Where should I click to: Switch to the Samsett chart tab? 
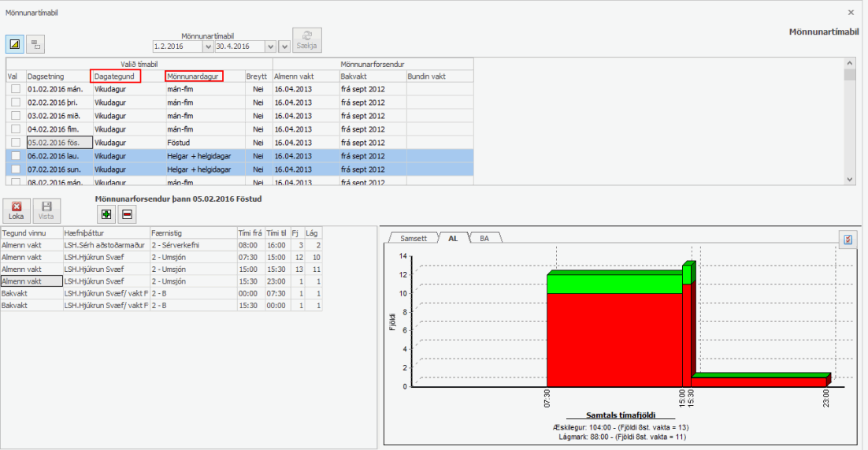coord(413,238)
